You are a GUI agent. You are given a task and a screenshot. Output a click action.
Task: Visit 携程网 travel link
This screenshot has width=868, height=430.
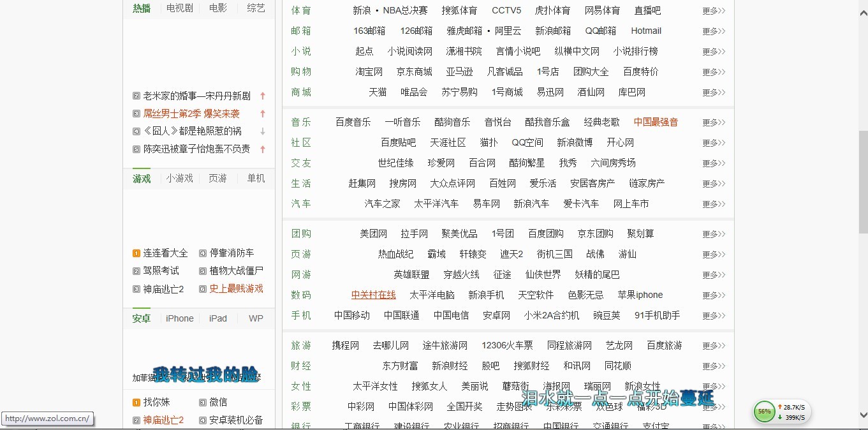tap(346, 345)
